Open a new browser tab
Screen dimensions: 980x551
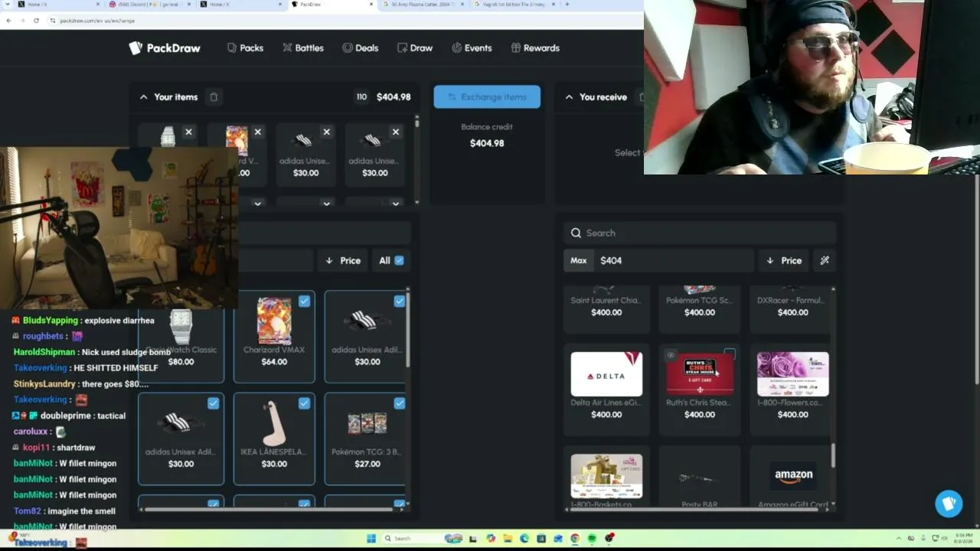coord(567,5)
